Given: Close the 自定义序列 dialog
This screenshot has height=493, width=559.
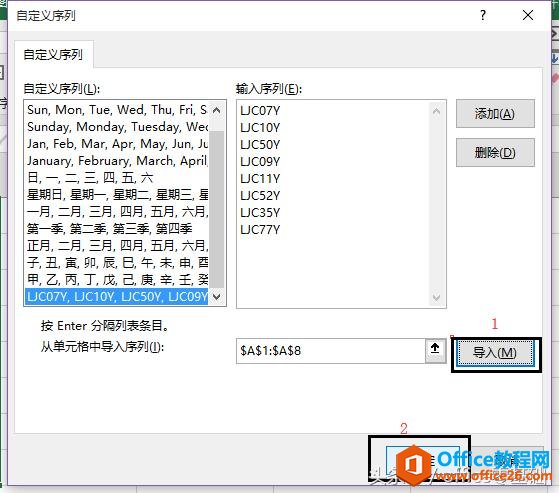Looking at the screenshot, I should (x=528, y=15).
